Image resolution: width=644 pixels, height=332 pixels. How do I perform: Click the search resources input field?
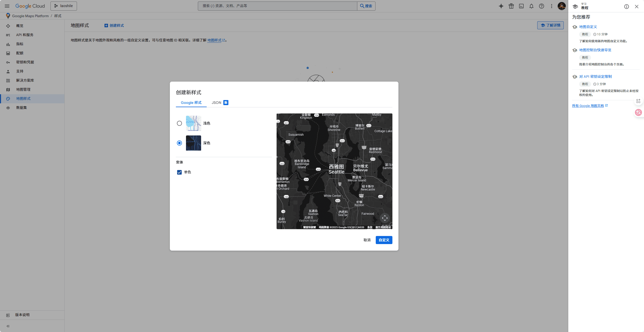tap(277, 6)
